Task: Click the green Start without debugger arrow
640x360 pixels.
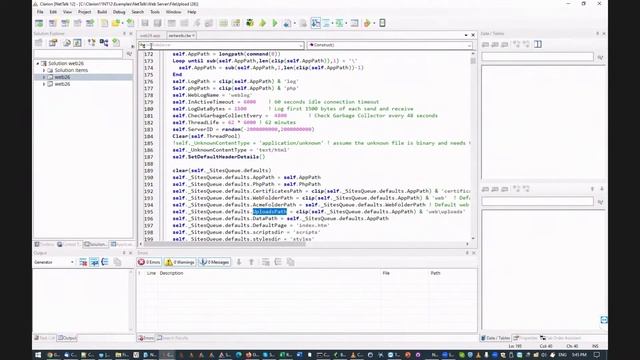Action: click(275, 23)
